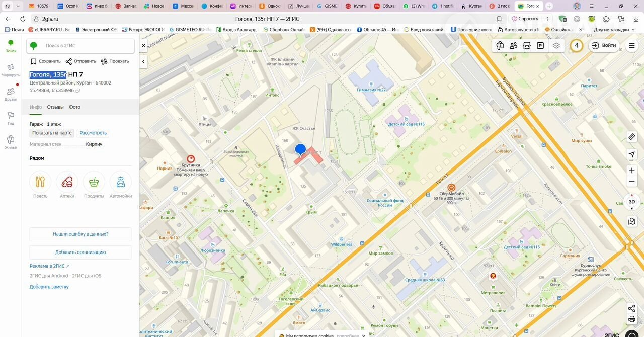Toggle 3D map view
Screen dimensions: 644x337
point(632,202)
